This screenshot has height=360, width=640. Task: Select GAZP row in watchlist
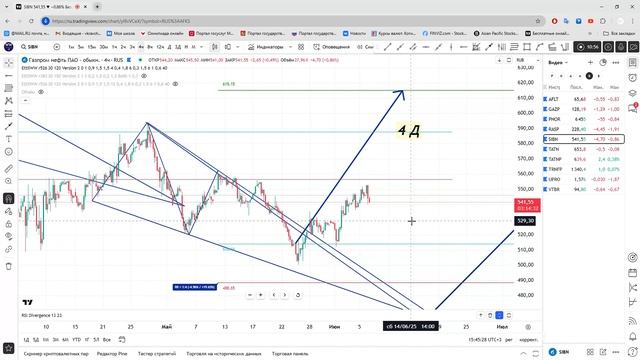(584, 109)
